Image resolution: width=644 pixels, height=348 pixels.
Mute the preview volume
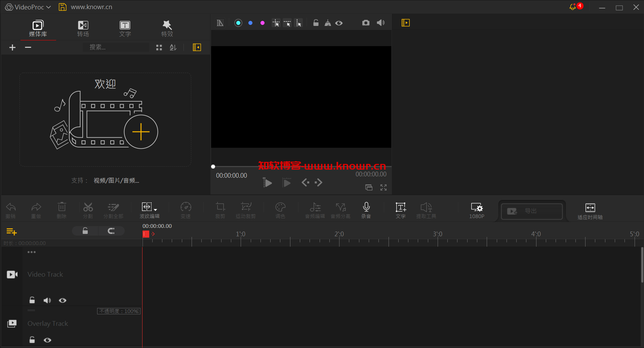(381, 23)
